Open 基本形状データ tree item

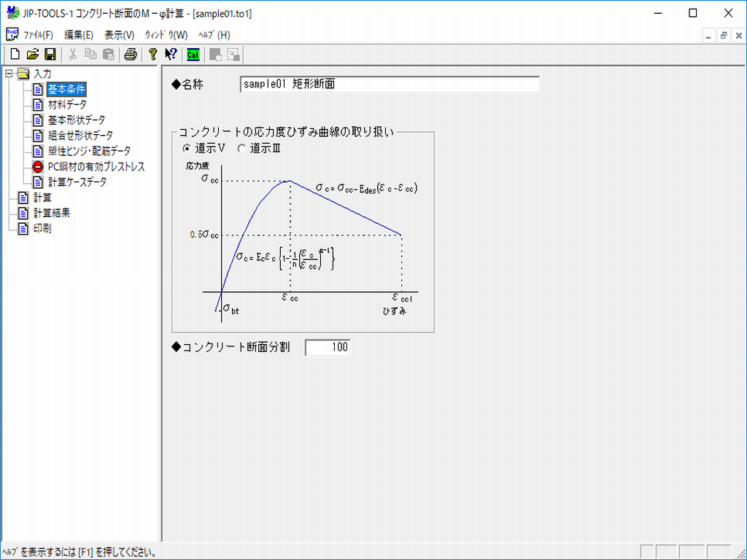tap(76, 120)
